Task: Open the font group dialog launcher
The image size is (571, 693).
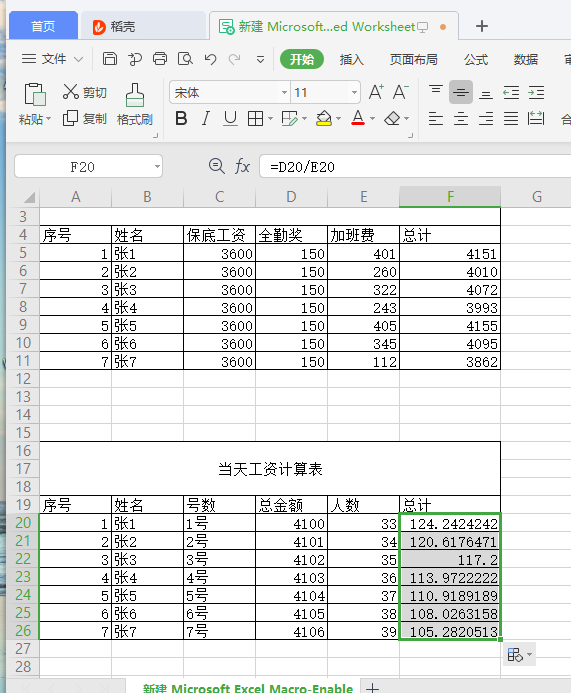Action: [411, 136]
